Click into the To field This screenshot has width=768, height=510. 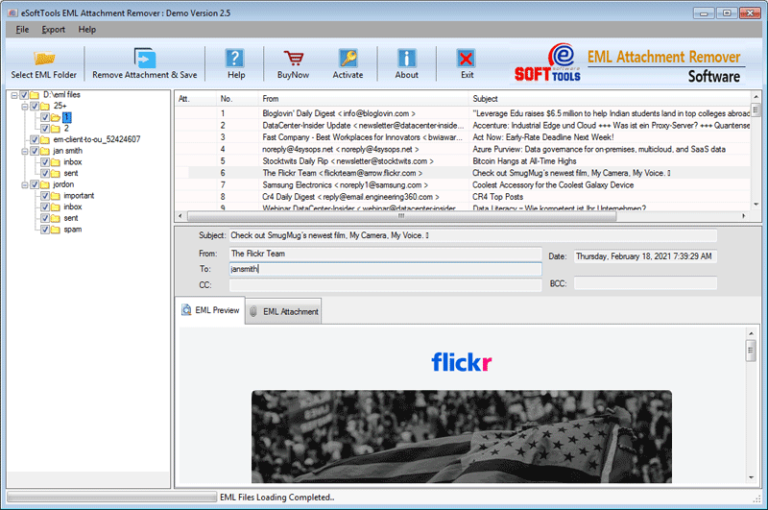385,269
